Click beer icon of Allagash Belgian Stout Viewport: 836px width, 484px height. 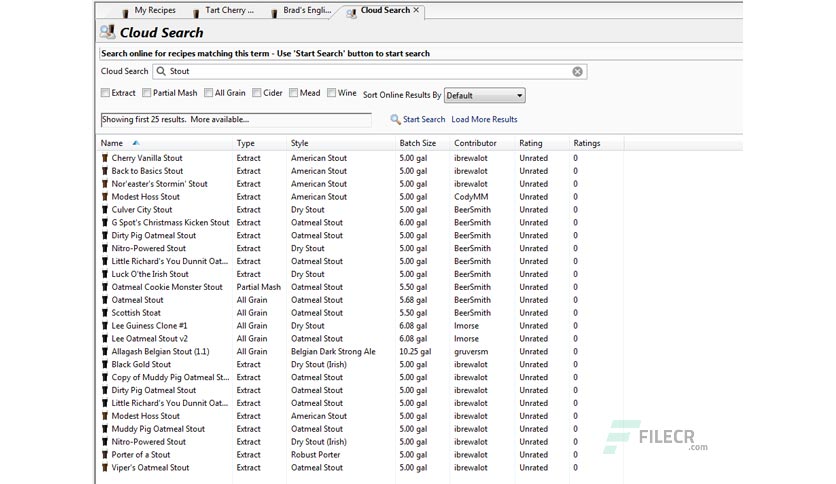105,352
